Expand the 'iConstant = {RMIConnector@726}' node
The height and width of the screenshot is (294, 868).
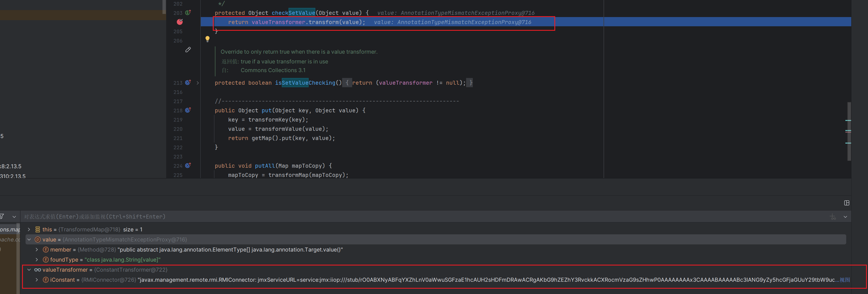(x=37, y=280)
